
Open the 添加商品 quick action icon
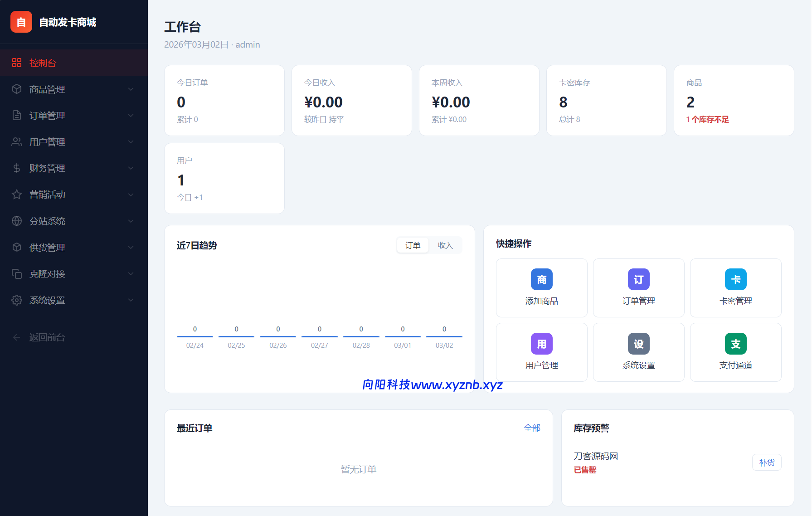coord(541,279)
